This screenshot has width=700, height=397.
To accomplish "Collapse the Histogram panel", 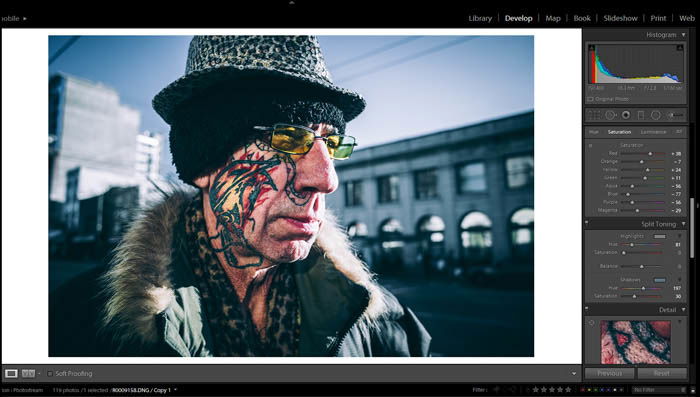I will tap(683, 34).
